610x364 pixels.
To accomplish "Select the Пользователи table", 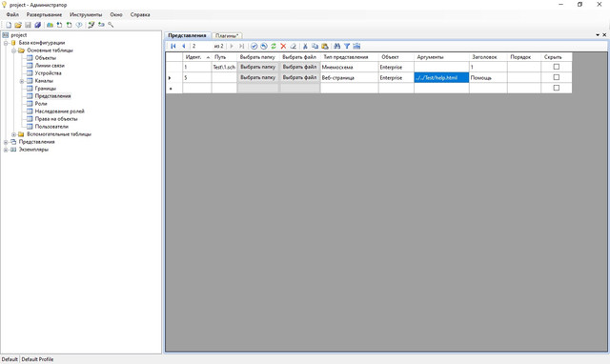I will pos(51,127).
